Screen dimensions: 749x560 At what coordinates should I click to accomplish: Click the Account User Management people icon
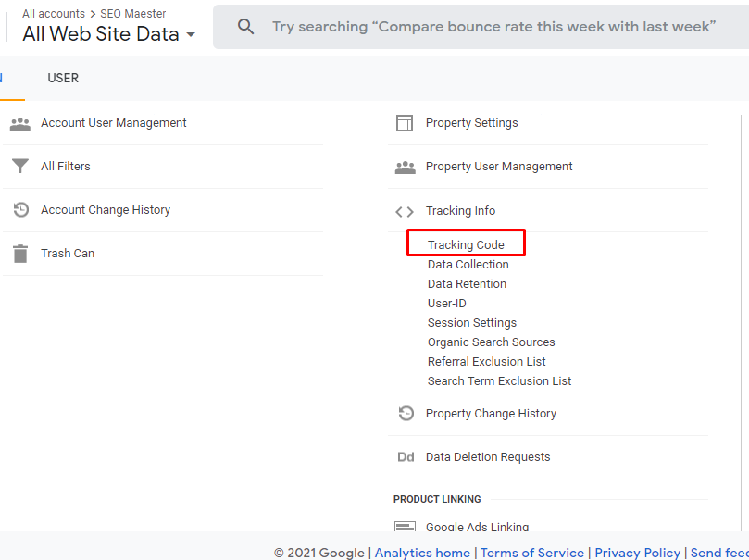20,124
